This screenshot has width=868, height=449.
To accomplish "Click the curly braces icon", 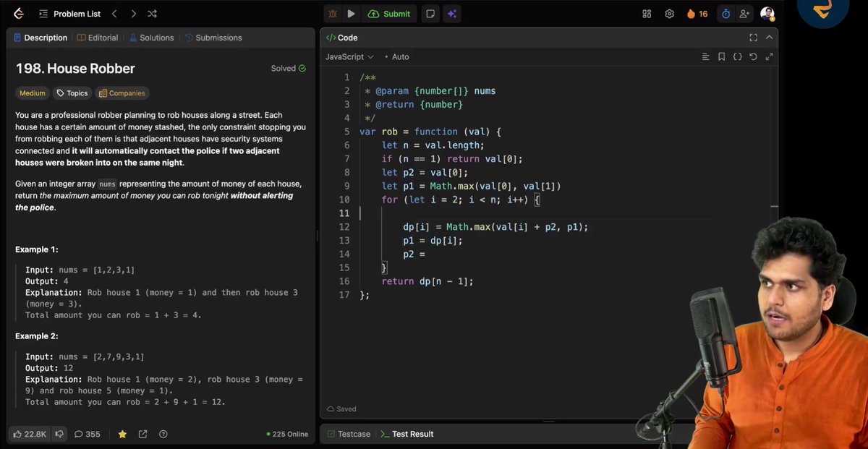I will pyautogui.click(x=737, y=56).
